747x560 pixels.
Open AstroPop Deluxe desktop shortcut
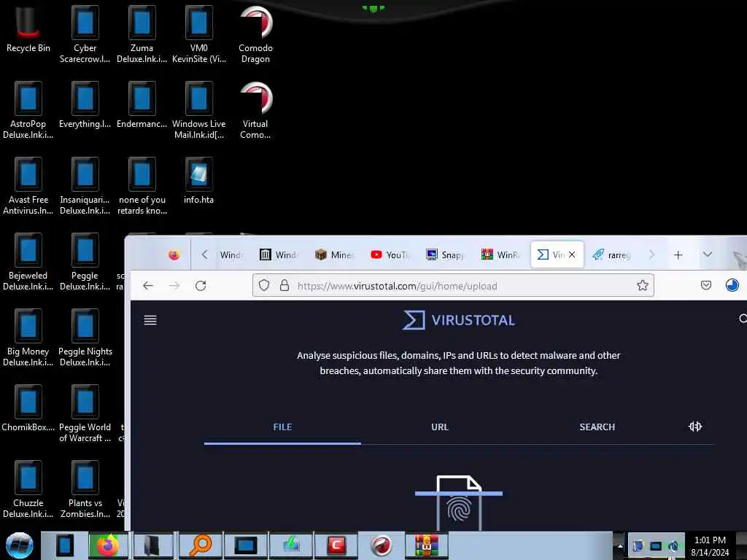point(28,109)
